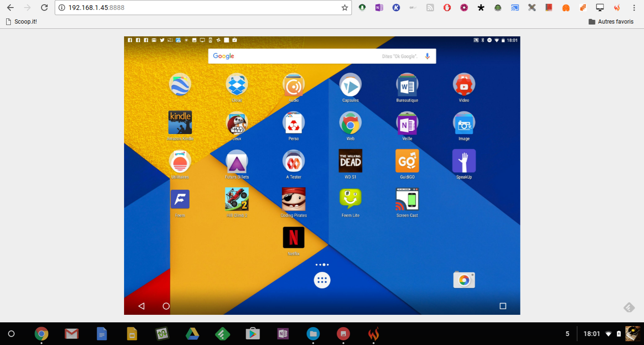Open the Cloud folder with Dropbox
This screenshot has height=345, width=644.
pos(237,85)
